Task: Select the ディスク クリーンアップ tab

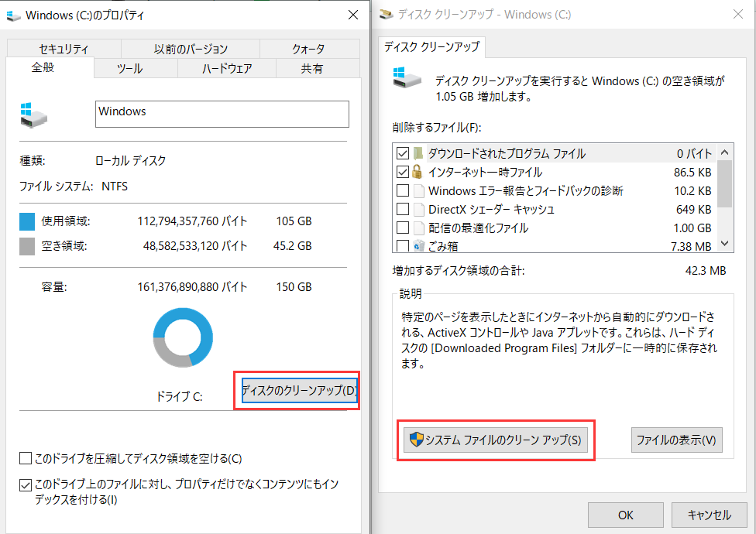Action: point(431,46)
